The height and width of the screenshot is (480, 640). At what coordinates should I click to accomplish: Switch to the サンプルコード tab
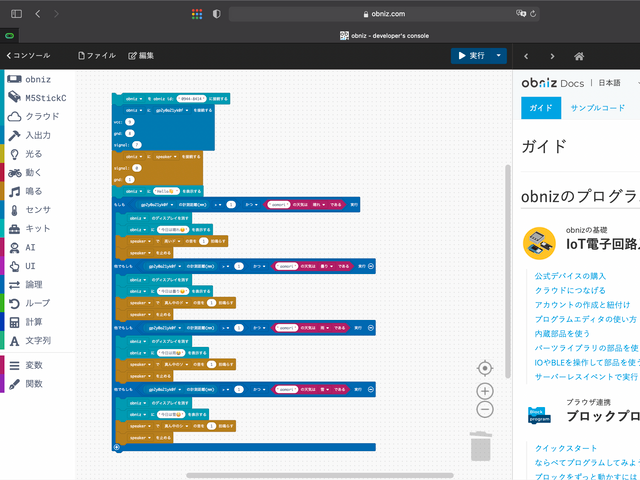(598, 108)
